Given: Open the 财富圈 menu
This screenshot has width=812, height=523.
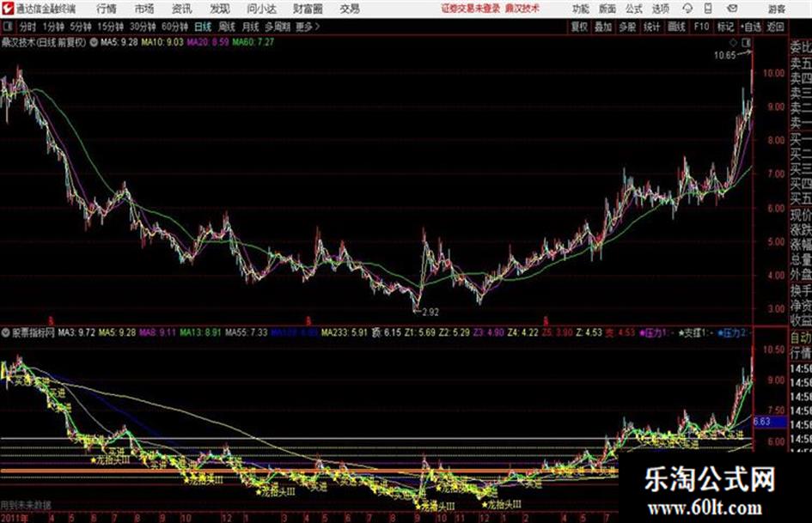Looking at the screenshot, I should 308,9.
